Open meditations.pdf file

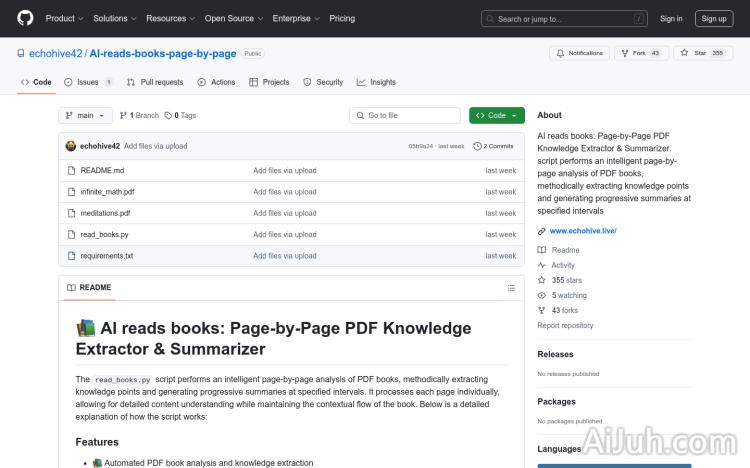click(x=105, y=213)
